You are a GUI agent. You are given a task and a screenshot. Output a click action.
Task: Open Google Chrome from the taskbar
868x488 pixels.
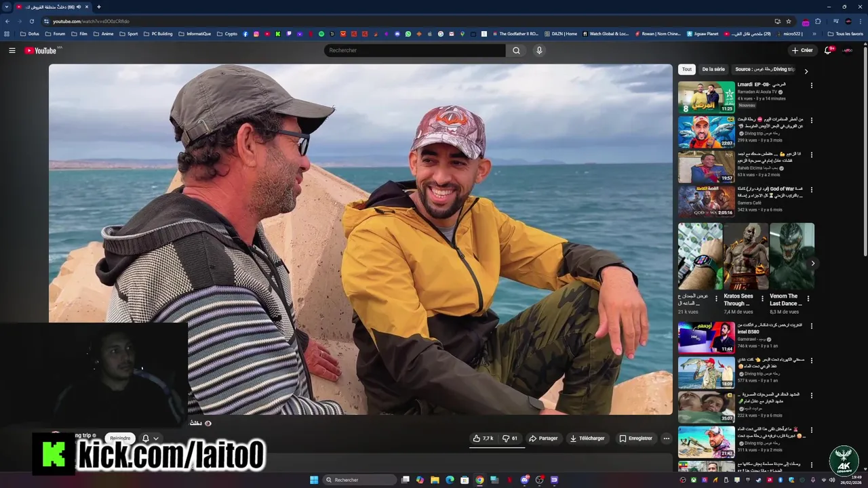(479, 480)
